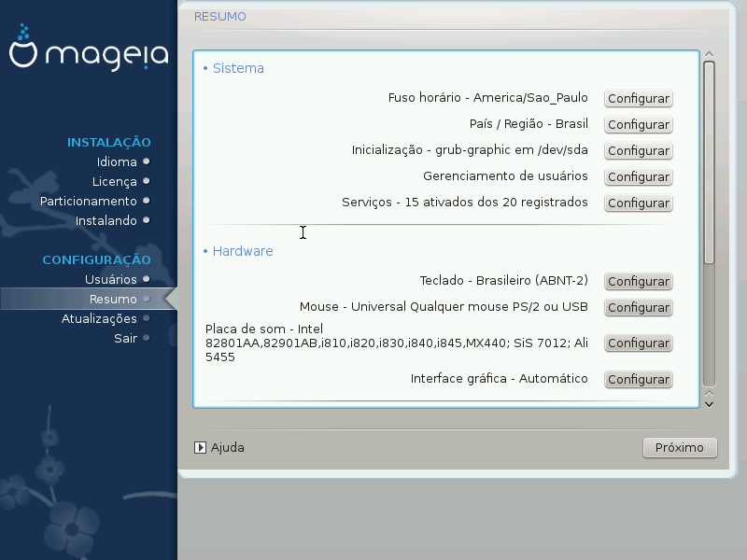Click the Interface gráfica - Automático text
The height and width of the screenshot is (560, 747).
(x=499, y=379)
